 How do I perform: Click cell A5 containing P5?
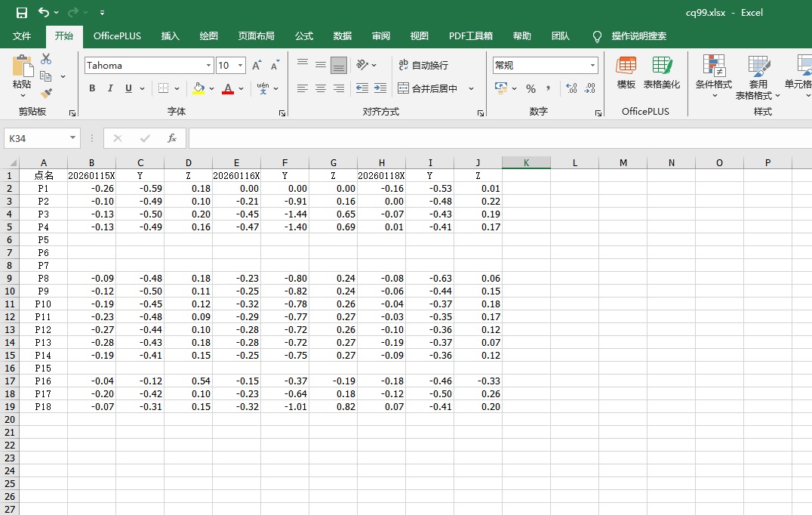[44, 239]
